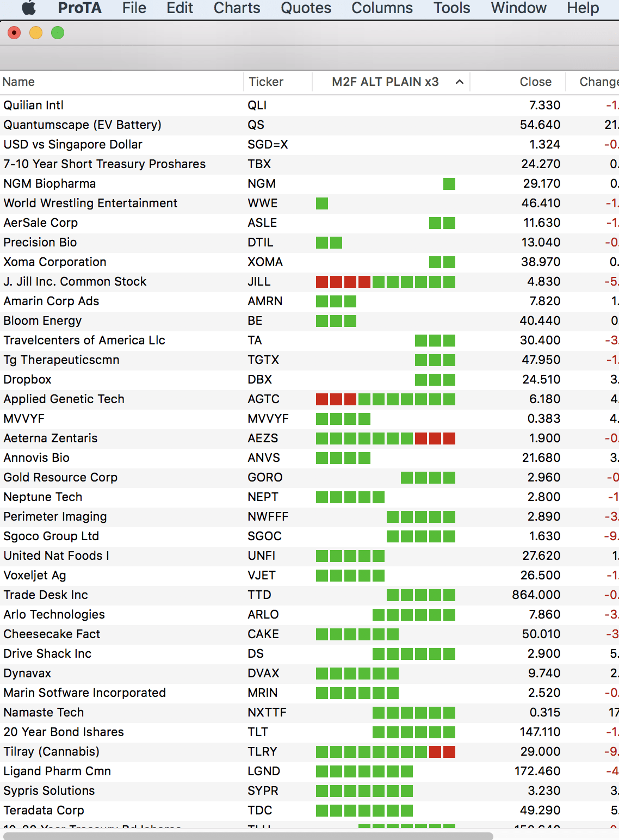The image size is (619, 840).
Task: Select the Neptune Tech name
Action: pyautogui.click(x=42, y=497)
